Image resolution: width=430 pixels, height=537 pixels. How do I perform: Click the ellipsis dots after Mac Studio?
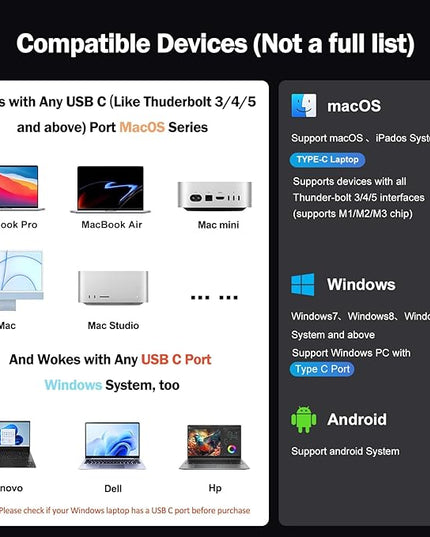click(x=214, y=297)
